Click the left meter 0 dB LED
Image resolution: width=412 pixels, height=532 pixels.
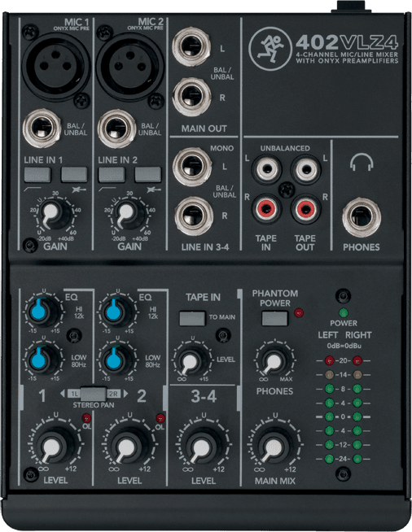(x=329, y=416)
